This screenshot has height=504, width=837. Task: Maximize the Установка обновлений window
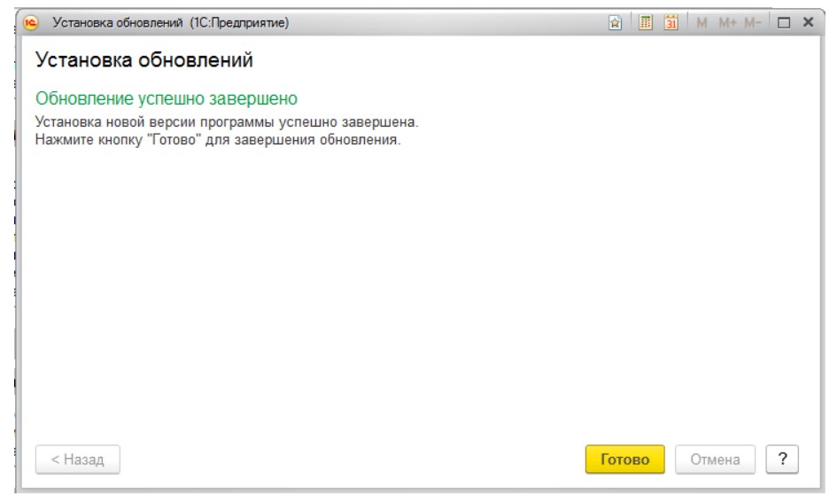784,22
